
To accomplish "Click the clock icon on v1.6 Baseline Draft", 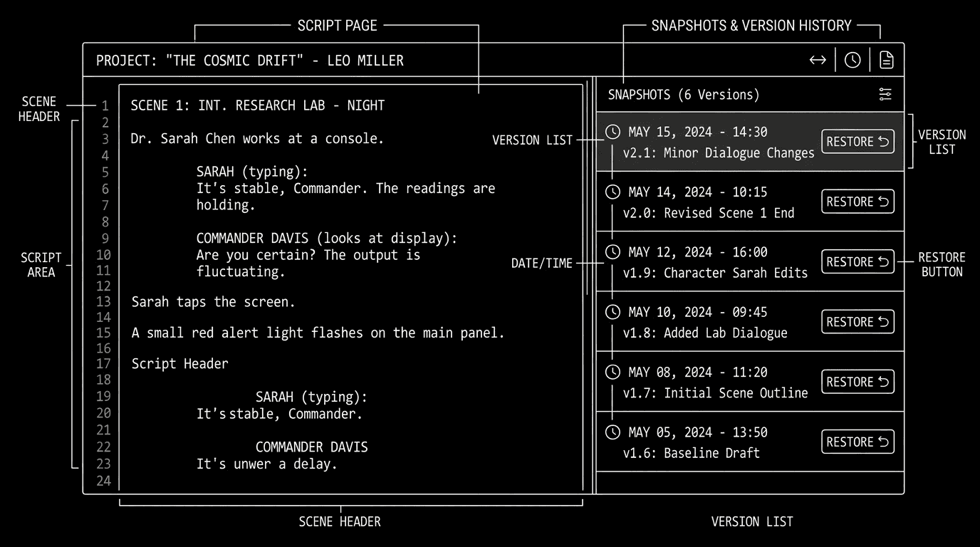I will [612, 432].
